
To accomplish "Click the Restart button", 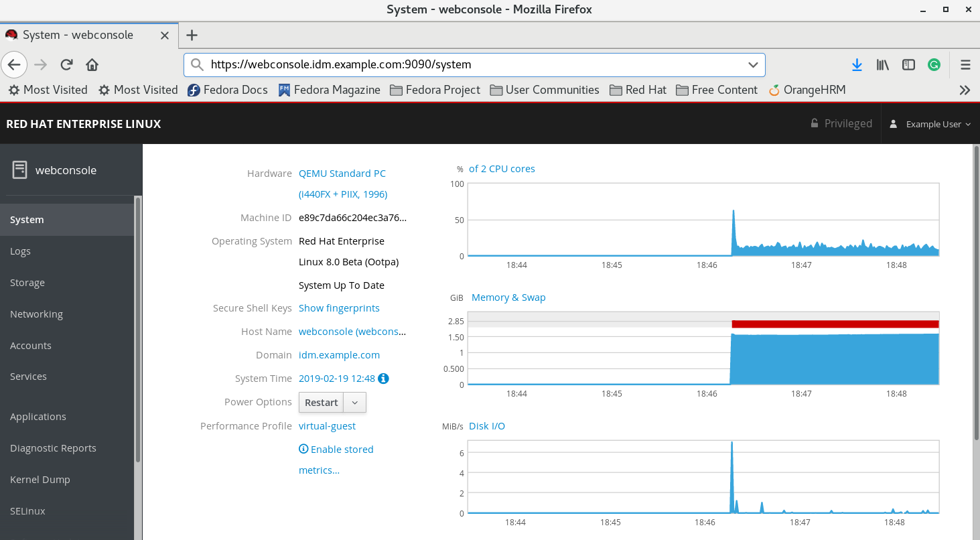I will (322, 403).
